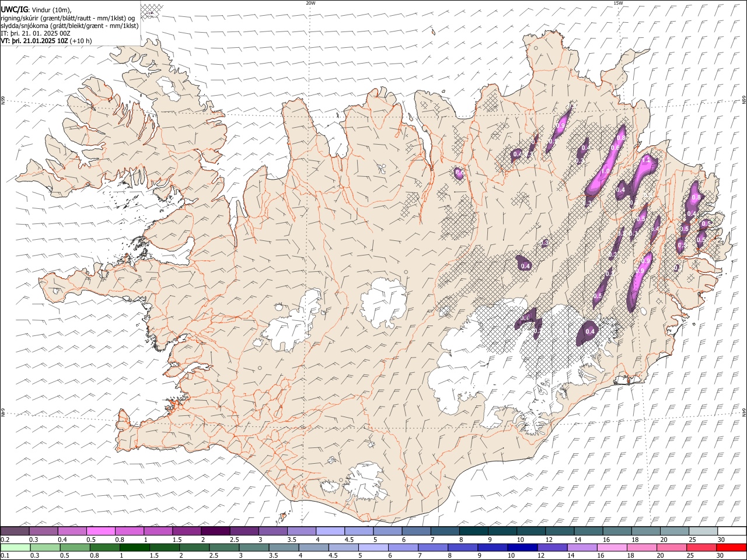Click the 'slydda/snjókoma' legend description line

tap(70, 26)
